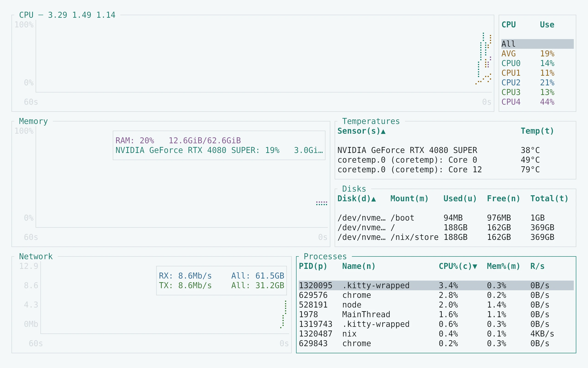Click the TX 8.6Mb/s network legend line
This screenshot has height=368, width=588.
click(x=221, y=285)
